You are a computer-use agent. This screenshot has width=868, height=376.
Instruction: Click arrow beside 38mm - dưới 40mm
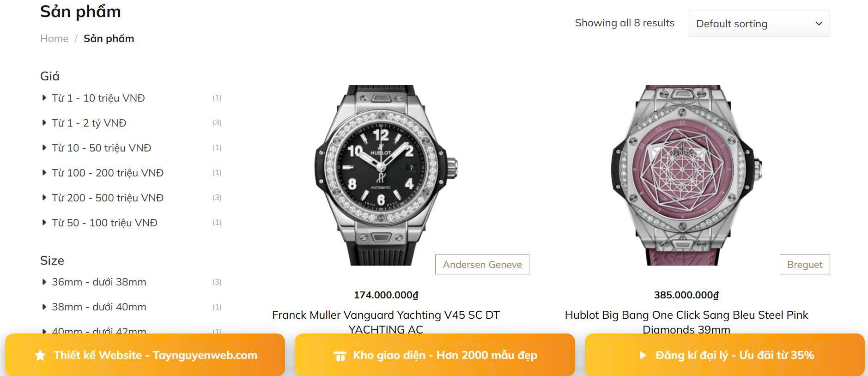pos(44,307)
